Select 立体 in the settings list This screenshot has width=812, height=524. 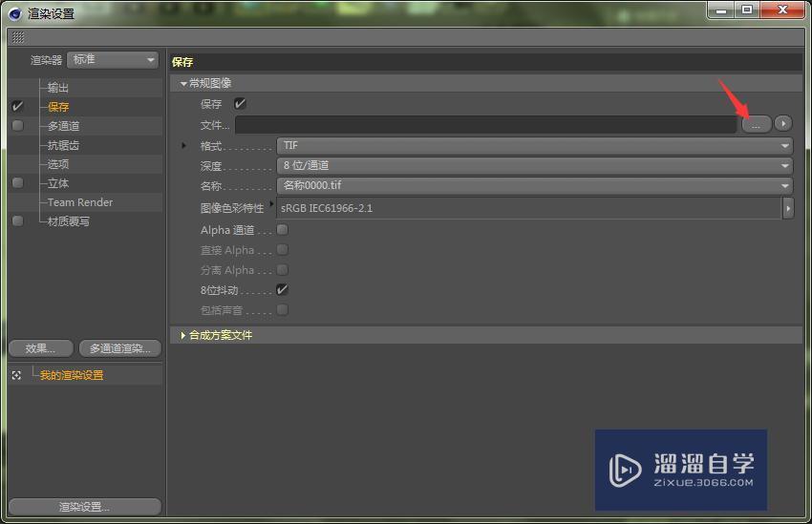pyautogui.click(x=58, y=183)
